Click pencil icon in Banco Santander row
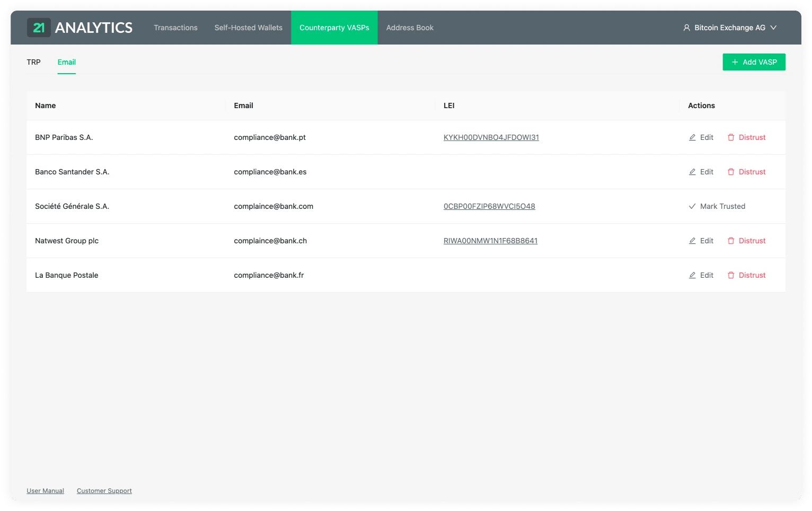 click(x=692, y=172)
